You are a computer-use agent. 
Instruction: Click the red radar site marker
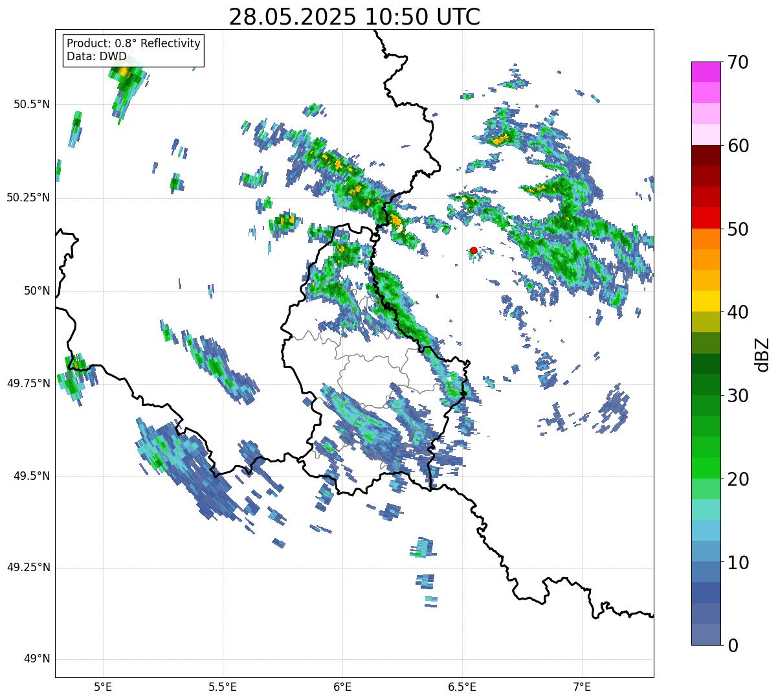474,250
